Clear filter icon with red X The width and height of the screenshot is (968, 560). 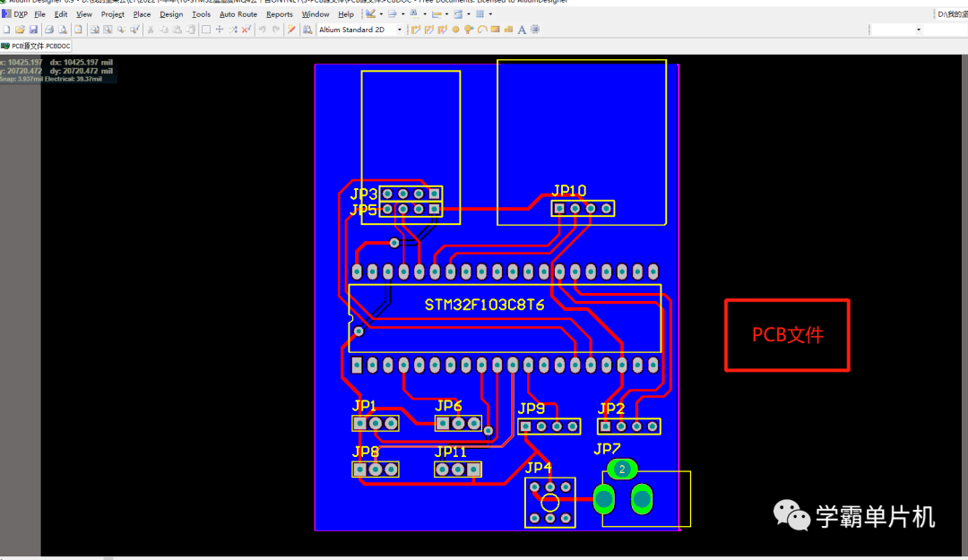246,29
